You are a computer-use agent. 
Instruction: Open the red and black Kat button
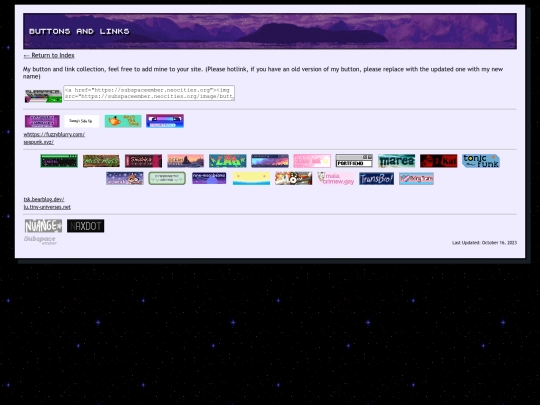click(x=439, y=161)
